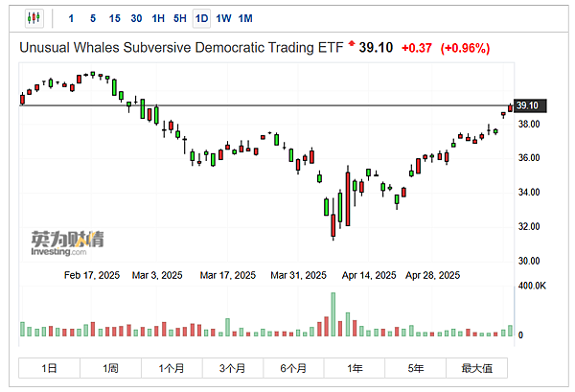The width and height of the screenshot is (575, 392).
Task: Show the 1日 time range
Action: pos(49,368)
